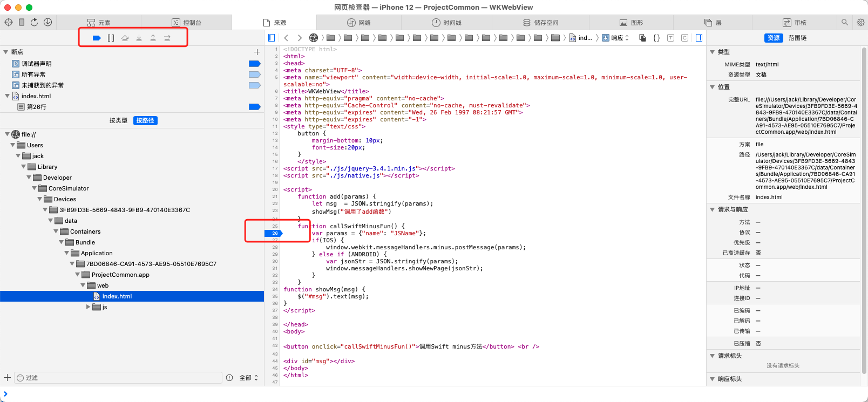
Task: Select the 第26行 breakpoint row
Action: tap(132, 107)
